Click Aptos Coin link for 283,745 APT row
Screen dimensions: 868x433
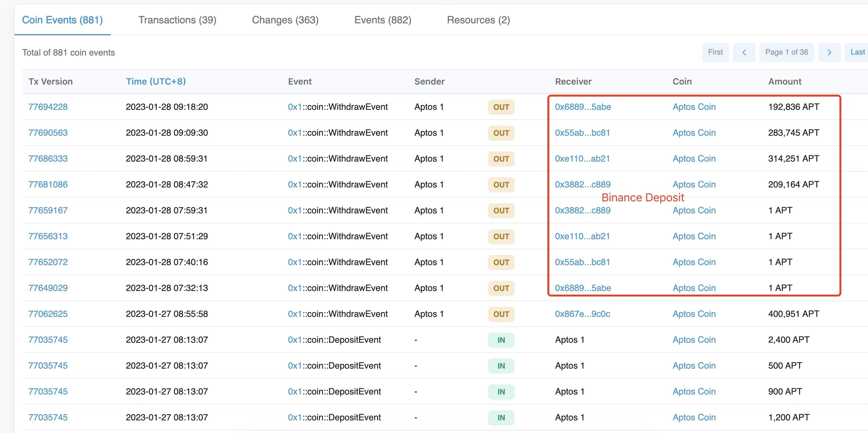click(x=694, y=133)
